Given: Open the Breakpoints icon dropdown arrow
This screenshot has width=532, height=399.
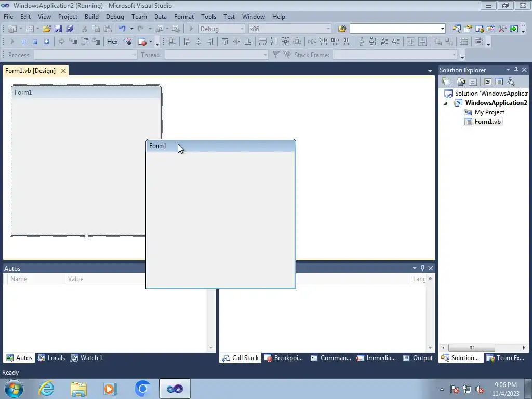Looking at the screenshot, I should tap(150, 42).
